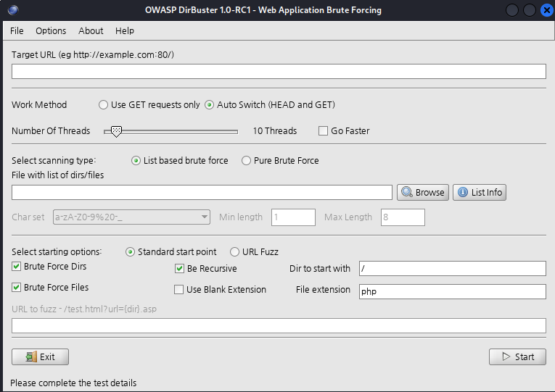555x392 pixels.
Task: Minimize the DirBuster window
Action: coord(512,10)
